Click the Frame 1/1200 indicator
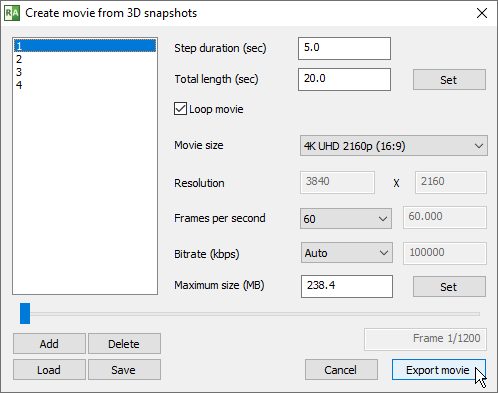This screenshot has width=498, height=393. point(425,339)
